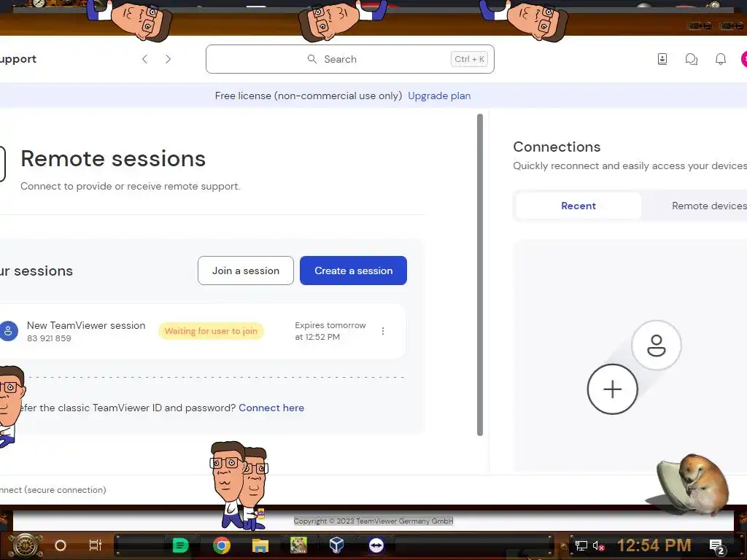Click the Cortana circle on taskbar
747x560 pixels.
[x=61, y=545]
